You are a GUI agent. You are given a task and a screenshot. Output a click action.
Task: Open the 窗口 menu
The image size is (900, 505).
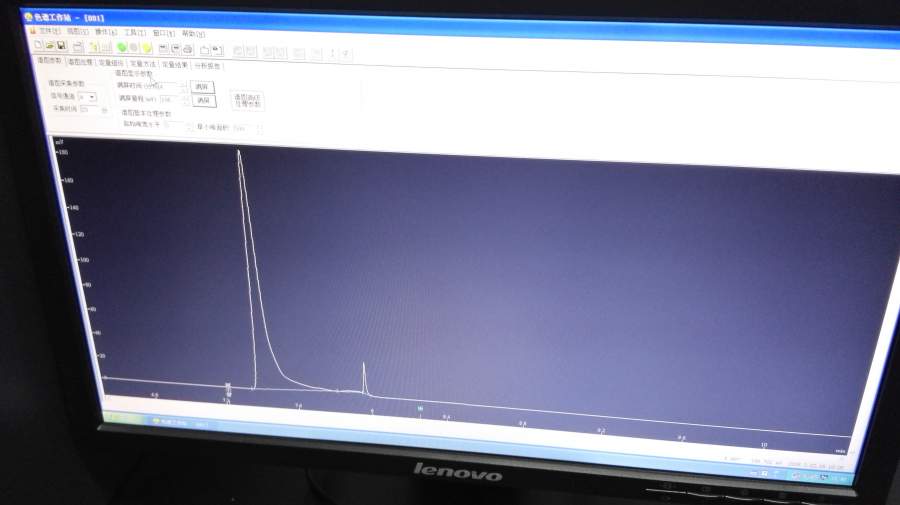point(164,33)
